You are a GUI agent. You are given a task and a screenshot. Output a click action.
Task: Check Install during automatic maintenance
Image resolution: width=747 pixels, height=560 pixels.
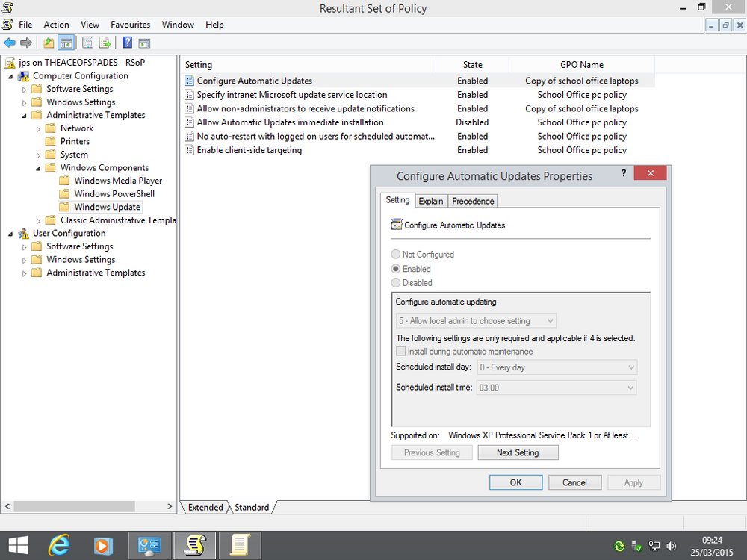coord(400,352)
